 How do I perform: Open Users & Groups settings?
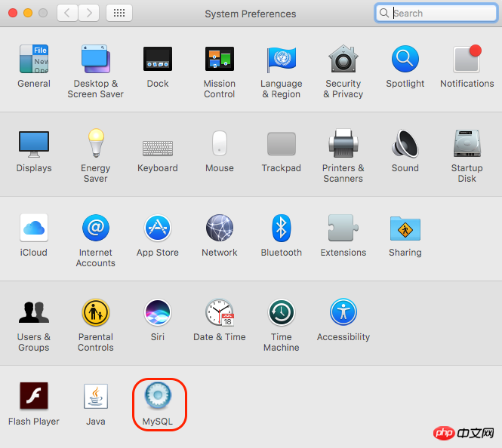coord(34,312)
